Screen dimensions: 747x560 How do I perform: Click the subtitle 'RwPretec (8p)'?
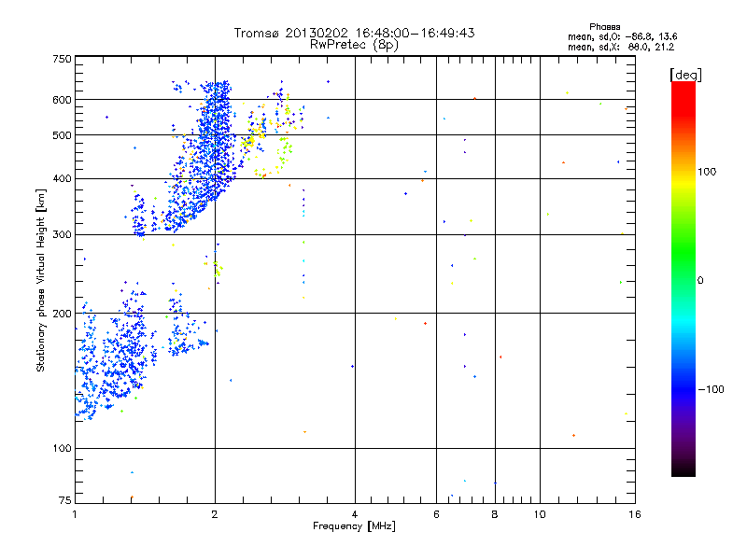(x=354, y=45)
